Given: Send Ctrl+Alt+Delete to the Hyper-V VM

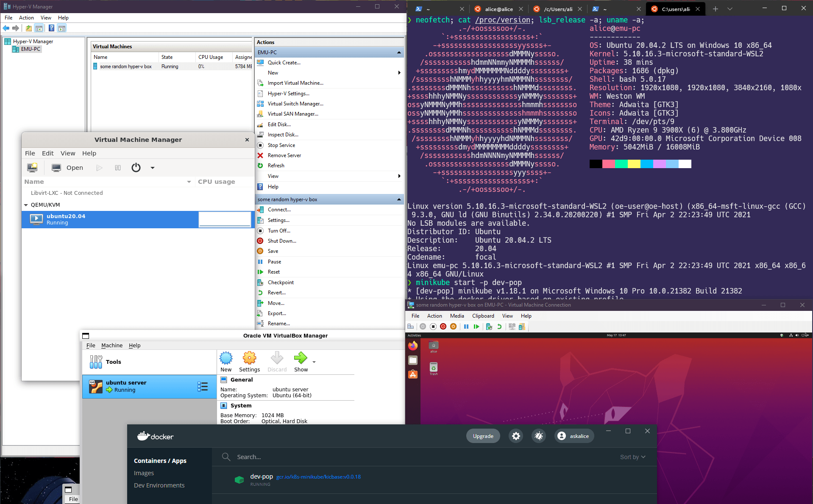Looking at the screenshot, I should click(410, 327).
